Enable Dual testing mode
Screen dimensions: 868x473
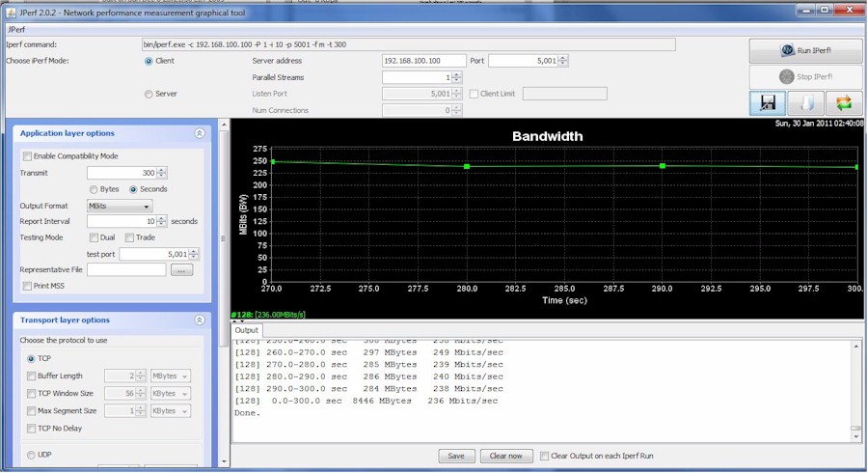tap(94, 237)
